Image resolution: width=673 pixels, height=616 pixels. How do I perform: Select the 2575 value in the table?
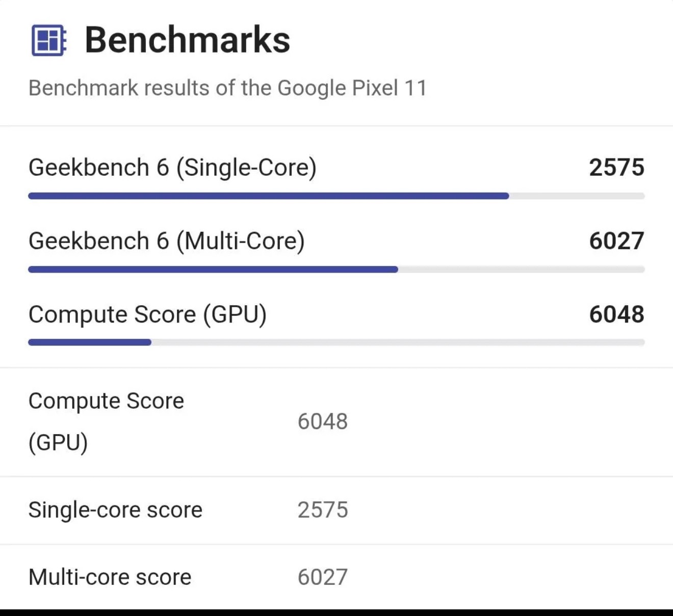click(x=323, y=510)
